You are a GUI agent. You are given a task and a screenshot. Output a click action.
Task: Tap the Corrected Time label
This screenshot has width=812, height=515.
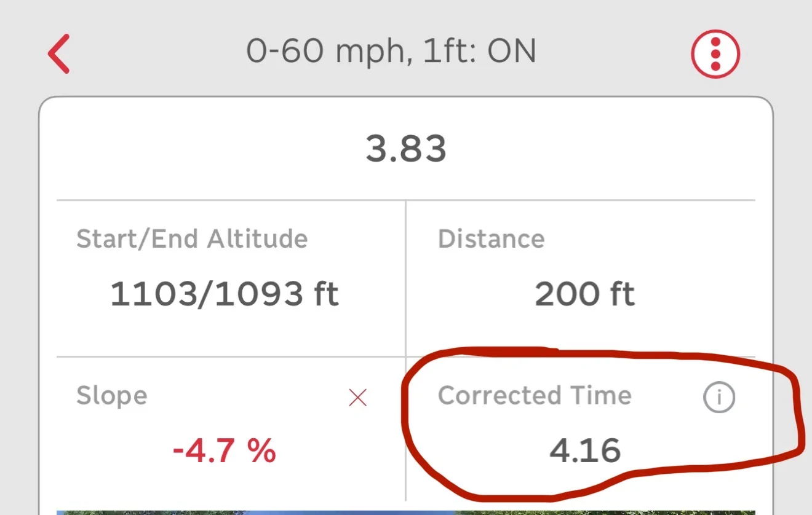point(535,396)
